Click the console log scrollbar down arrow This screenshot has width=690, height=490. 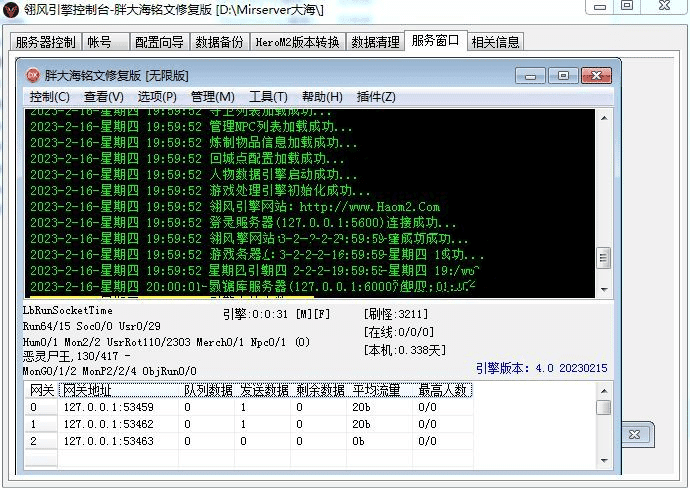[x=603, y=289]
